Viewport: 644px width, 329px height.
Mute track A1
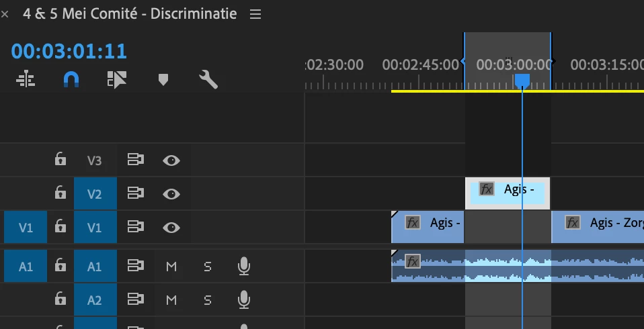pos(171,267)
